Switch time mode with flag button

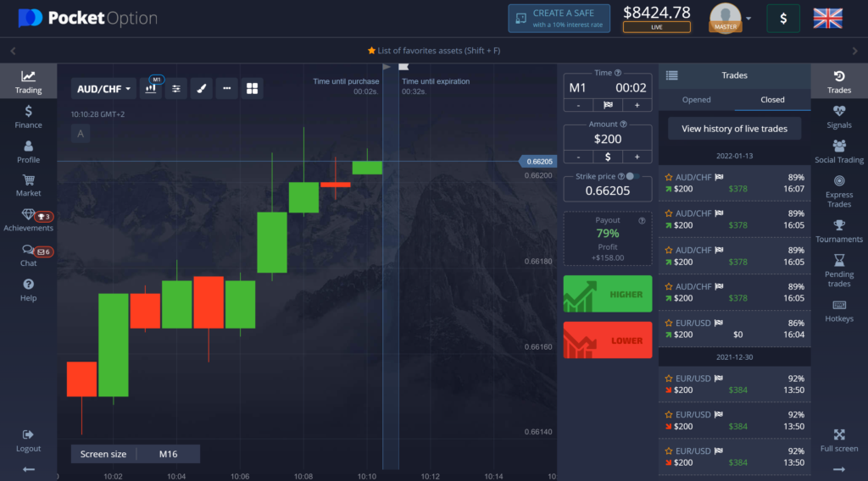[x=608, y=105]
